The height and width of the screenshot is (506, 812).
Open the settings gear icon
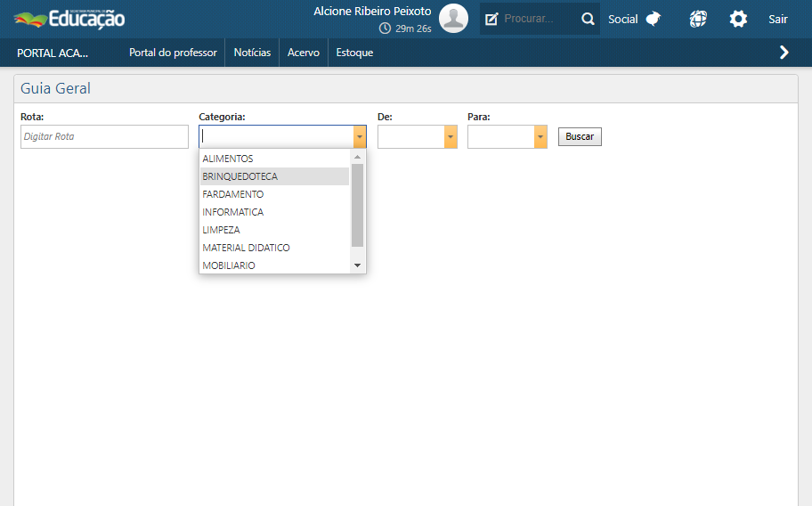[x=738, y=19]
